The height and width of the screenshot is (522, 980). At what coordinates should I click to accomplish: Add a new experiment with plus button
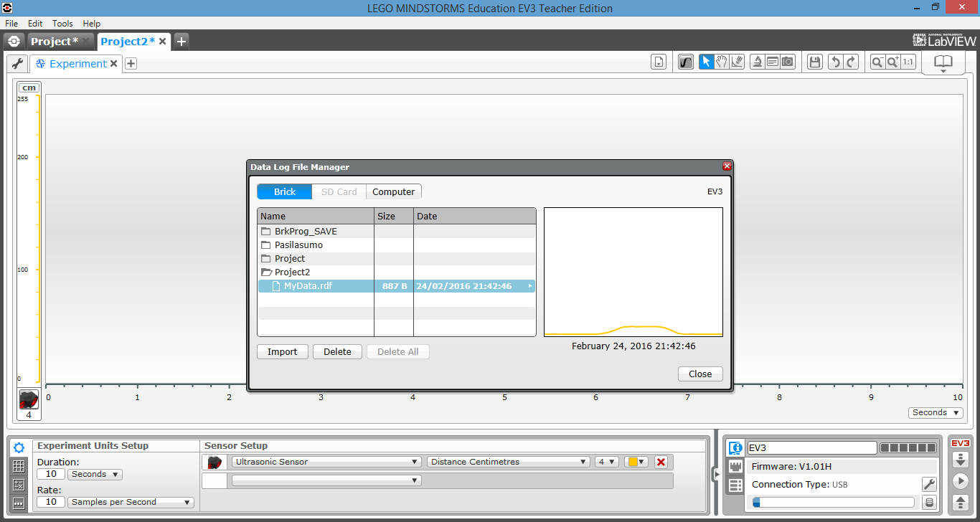tap(131, 64)
